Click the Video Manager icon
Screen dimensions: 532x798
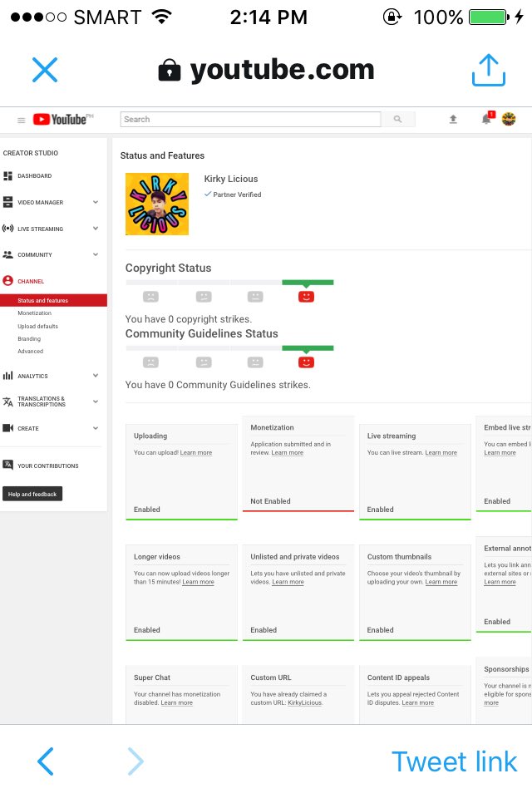[x=7, y=202]
